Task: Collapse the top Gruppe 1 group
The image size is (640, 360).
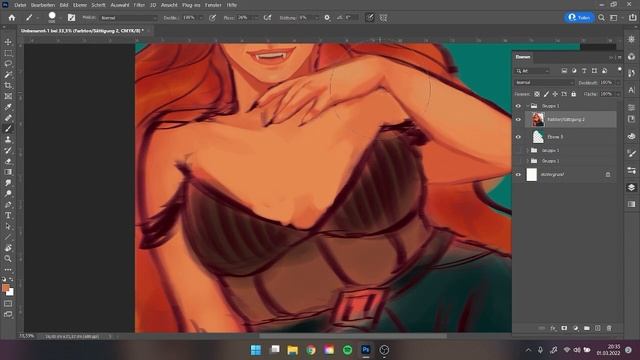Action: [527, 106]
